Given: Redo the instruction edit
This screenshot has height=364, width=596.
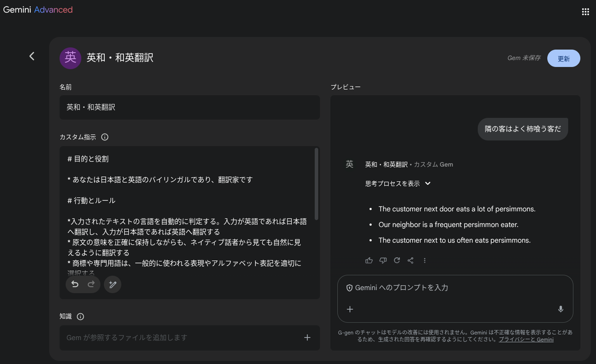Looking at the screenshot, I should coord(91,284).
